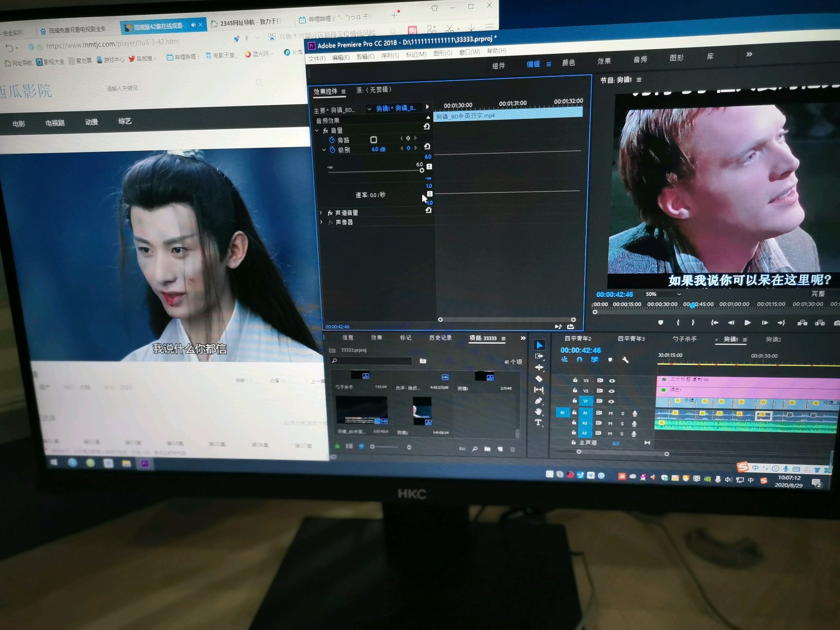The height and width of the screenshot is (630, 840).
Task: Mute audio track A1
Action: coord(610,413)
